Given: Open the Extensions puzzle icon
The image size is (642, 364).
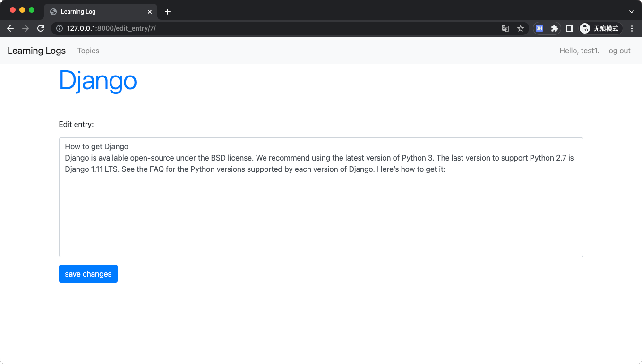Looking at the screenshot, I should point(555,28).
